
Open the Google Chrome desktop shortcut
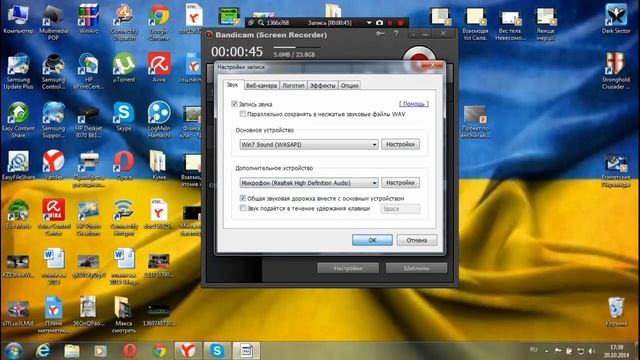[159, 22]
